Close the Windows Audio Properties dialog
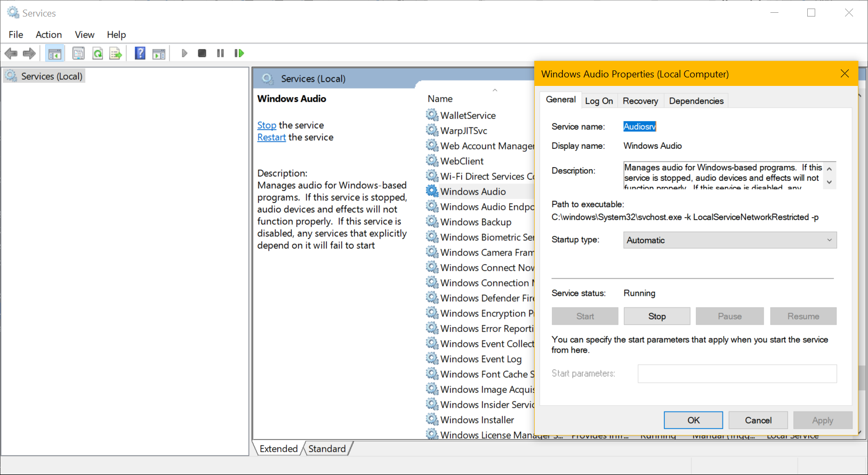The height and width of the screenshot is (475, 868). 845,74
